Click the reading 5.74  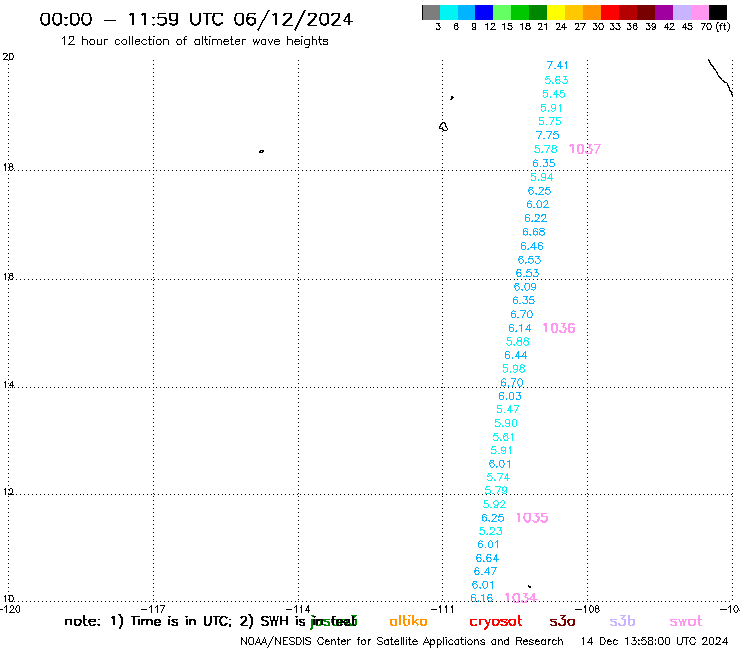point(498,477)
